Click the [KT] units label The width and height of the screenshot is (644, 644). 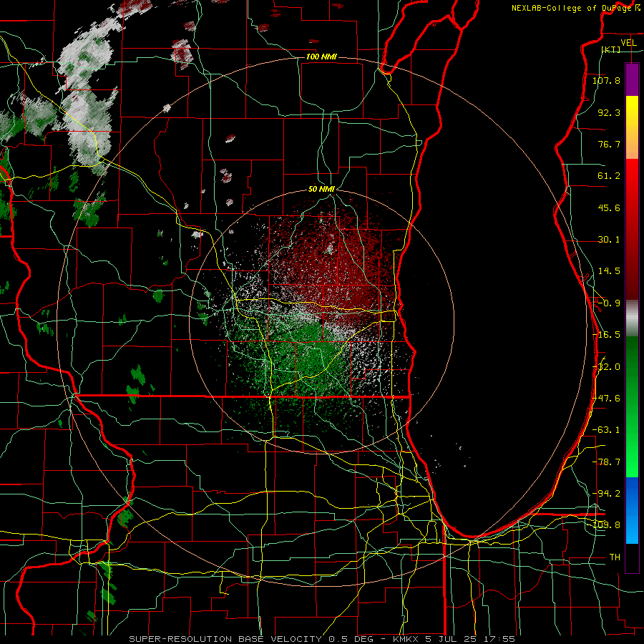(x=610, y=49)
